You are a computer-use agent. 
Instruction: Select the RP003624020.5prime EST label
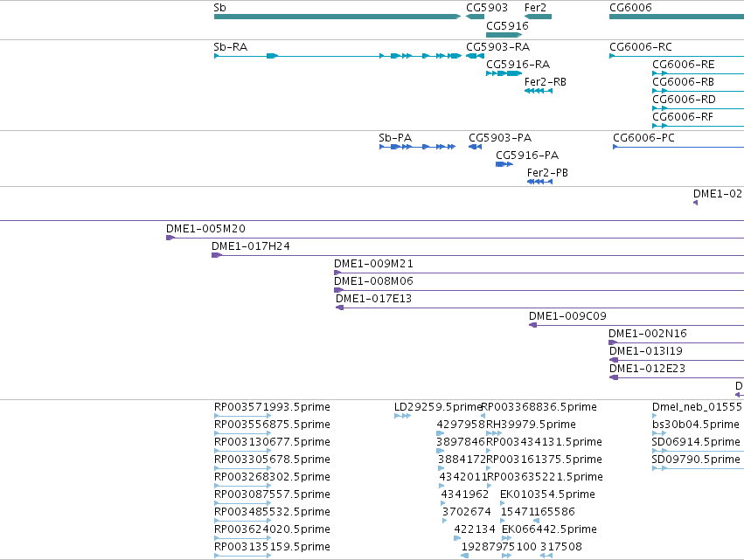272,529
